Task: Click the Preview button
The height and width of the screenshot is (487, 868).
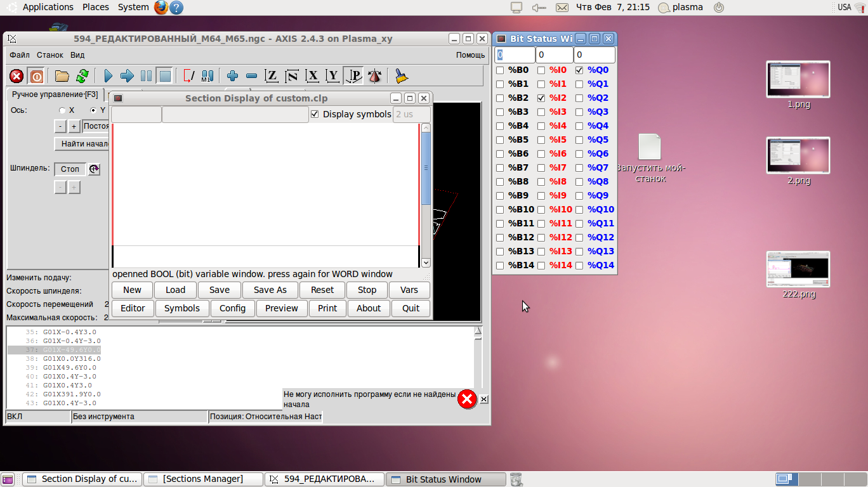Action: [282, 308]
